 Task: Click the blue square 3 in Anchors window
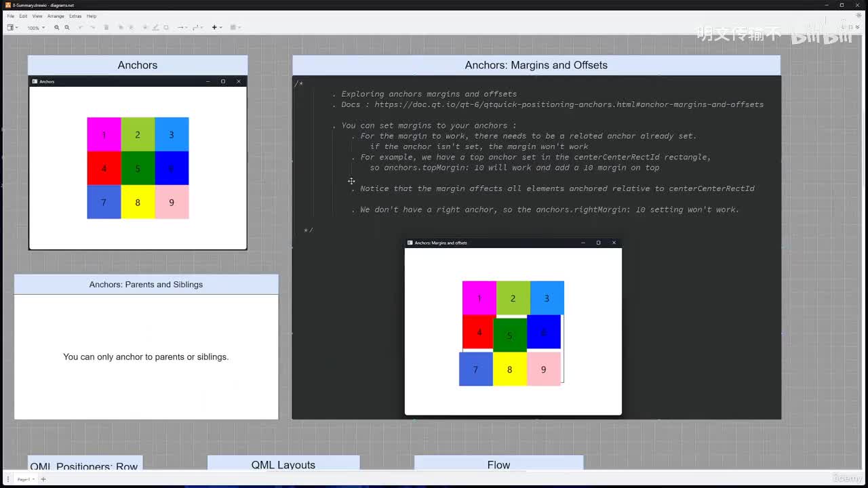coord(172,134)
